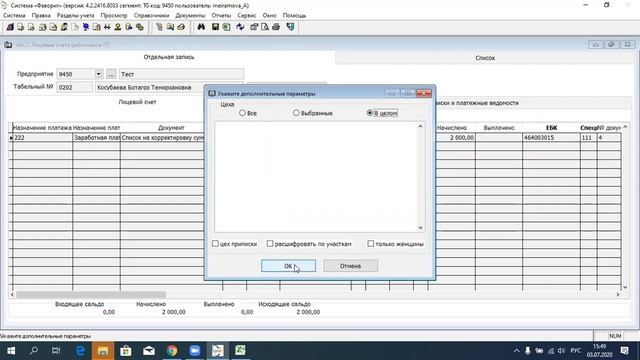The width and height of the screenshot is (640, 360).
Task: Click the РУС language indicator
Action: coord(576,351)
